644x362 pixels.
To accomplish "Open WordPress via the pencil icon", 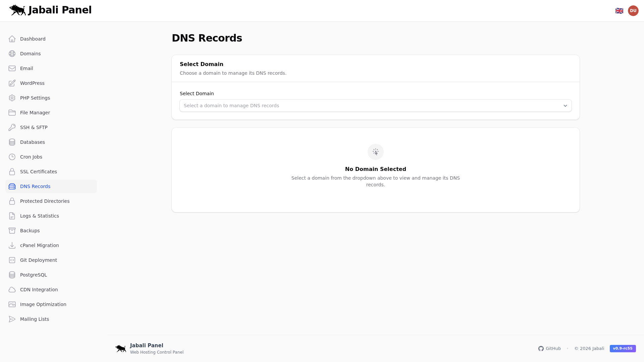I will [x=12, y=83].
